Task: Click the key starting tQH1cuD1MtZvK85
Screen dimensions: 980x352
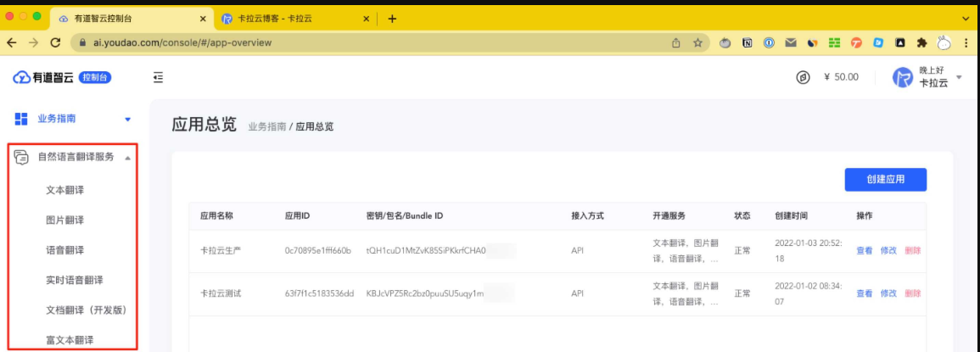Action: point(426,250)
